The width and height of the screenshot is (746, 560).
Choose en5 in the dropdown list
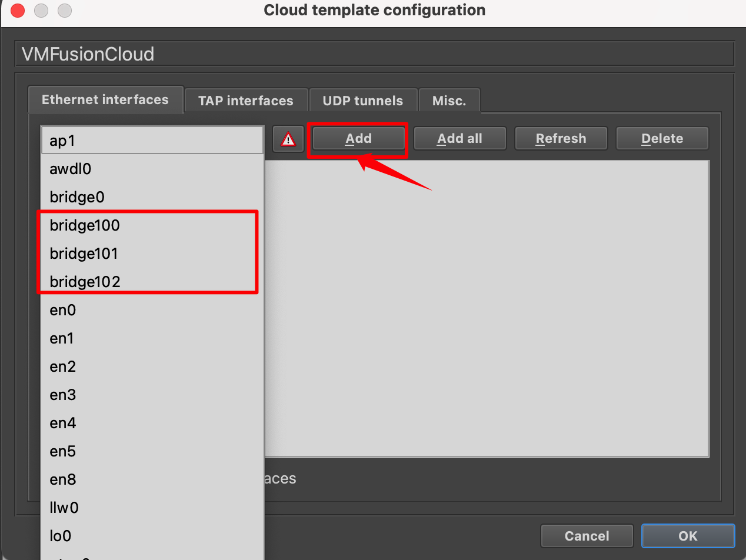click(x=63, y=451)
